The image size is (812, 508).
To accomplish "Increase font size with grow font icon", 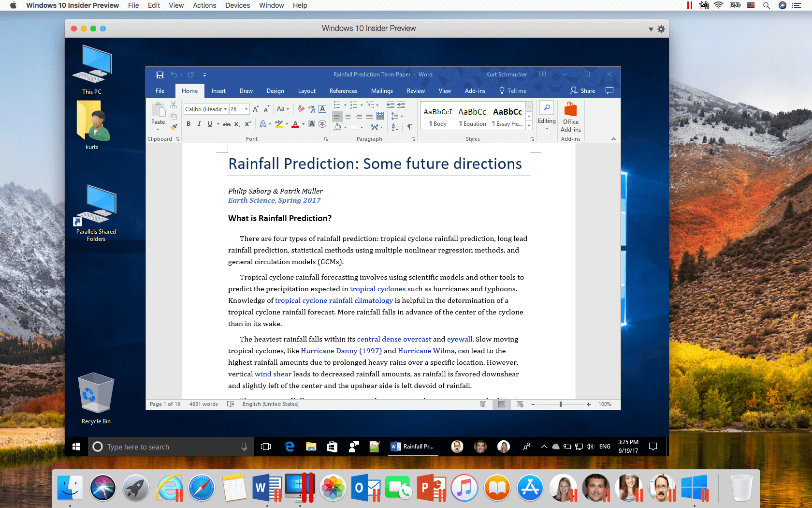I will pyautogui.click(x=256, y=109).
